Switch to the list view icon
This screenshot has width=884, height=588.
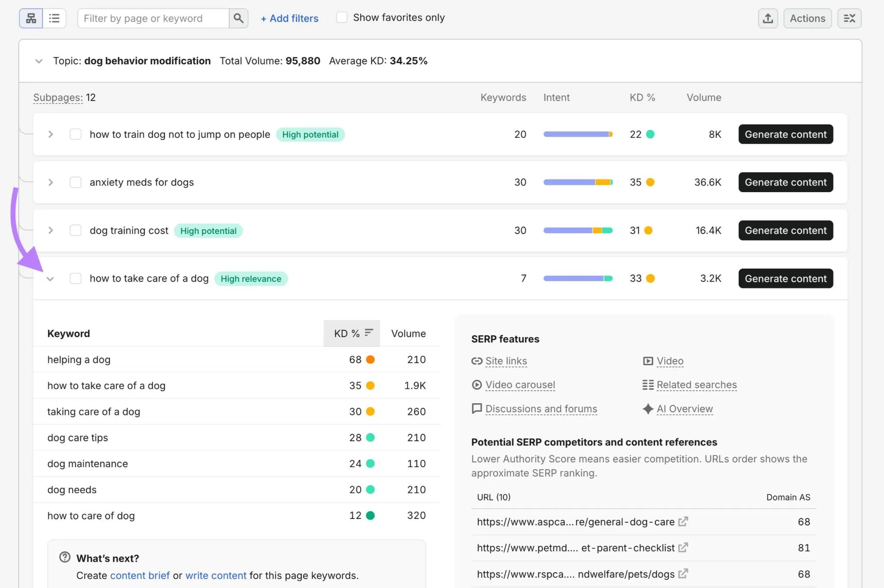pyautogui.click(x=54, y=18)
